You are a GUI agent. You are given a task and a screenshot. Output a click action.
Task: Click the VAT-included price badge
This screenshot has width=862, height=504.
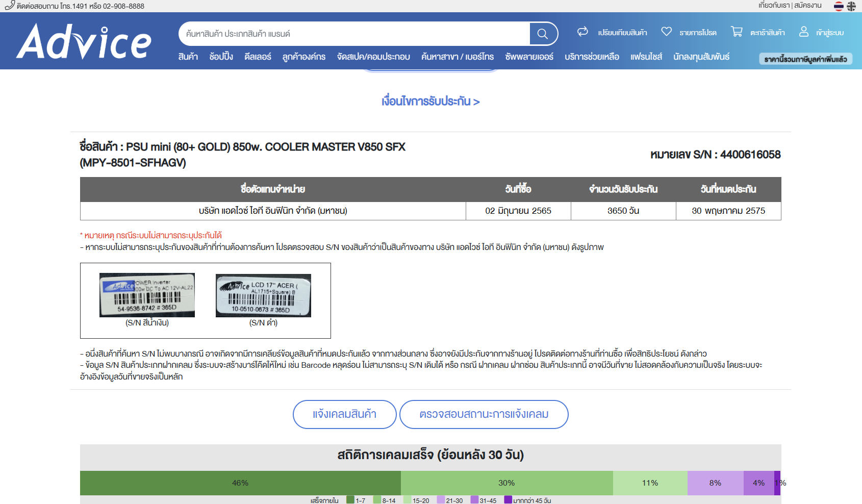click(x=805, y=59)
